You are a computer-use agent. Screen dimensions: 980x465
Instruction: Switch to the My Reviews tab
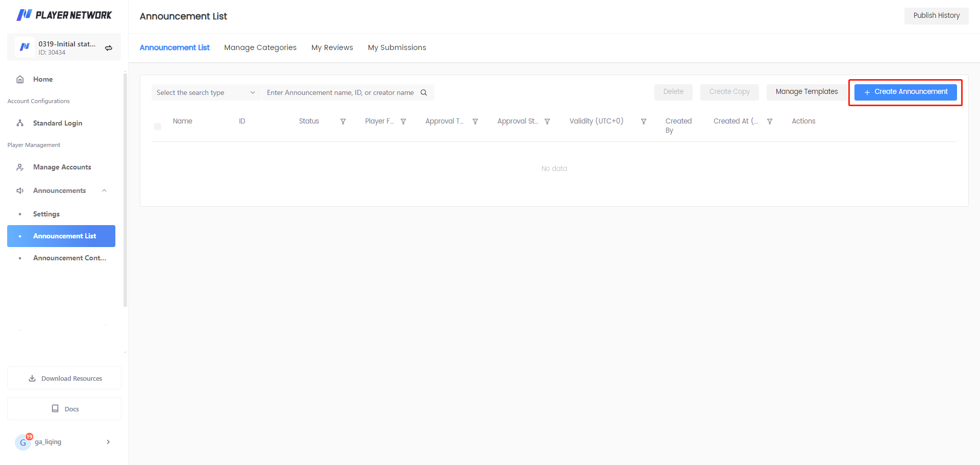click(x=332, y=47)
